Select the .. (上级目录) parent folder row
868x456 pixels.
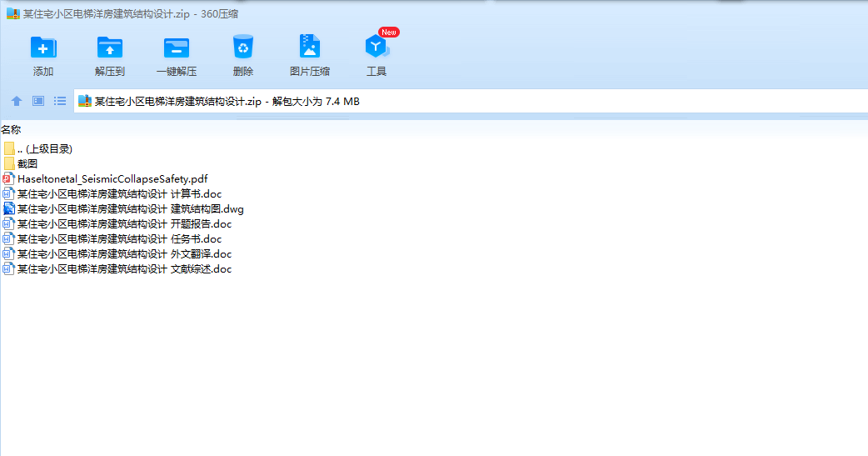pyautogui.click(x=45, y=148)
